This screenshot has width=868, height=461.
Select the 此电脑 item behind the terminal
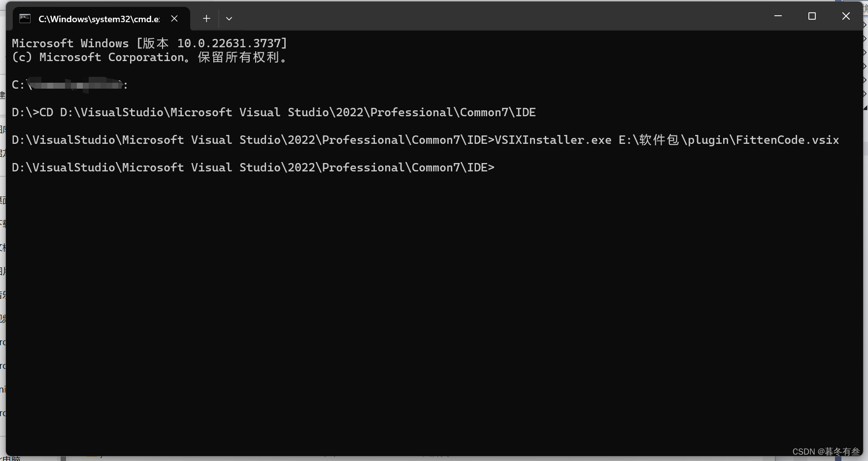pyautogui.click(x=11, y=459)
